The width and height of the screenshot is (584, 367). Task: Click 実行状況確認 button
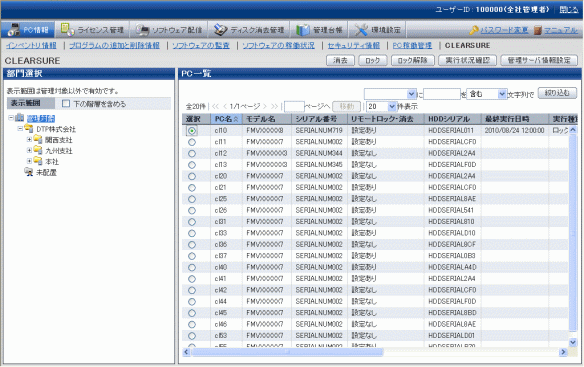[x=467, y=60]
